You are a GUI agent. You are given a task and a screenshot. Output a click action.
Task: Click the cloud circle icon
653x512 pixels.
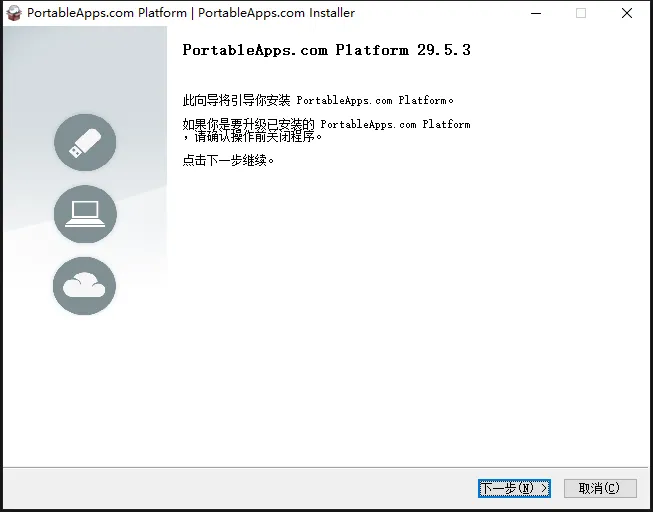[85, 286]
